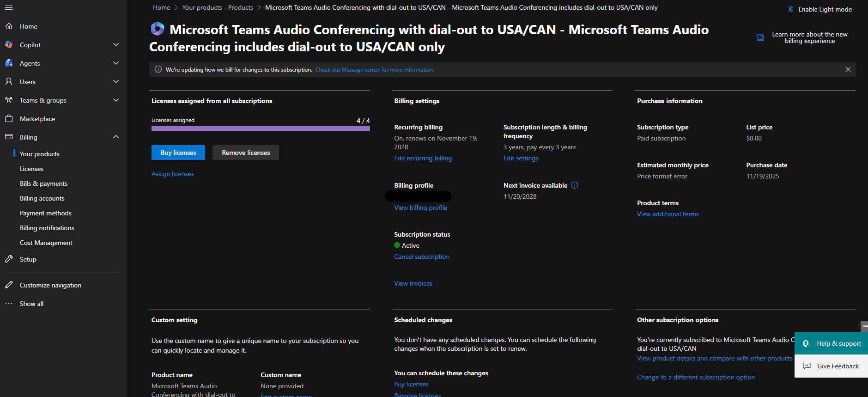Click the Give Feedback chat icon
Viewport: 868px width, 397px height.
[x=807, y=366]
